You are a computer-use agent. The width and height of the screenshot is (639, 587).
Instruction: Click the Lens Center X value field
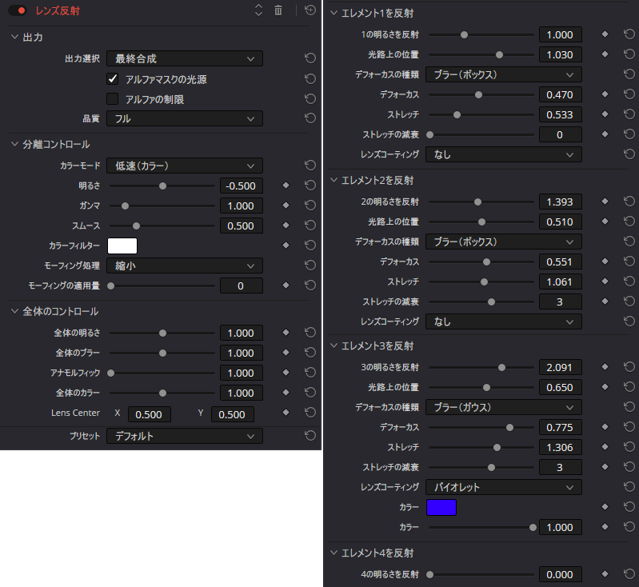click(149, 415)
